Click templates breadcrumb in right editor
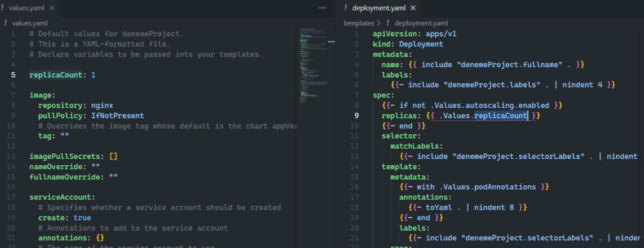 tap(358, 23)
